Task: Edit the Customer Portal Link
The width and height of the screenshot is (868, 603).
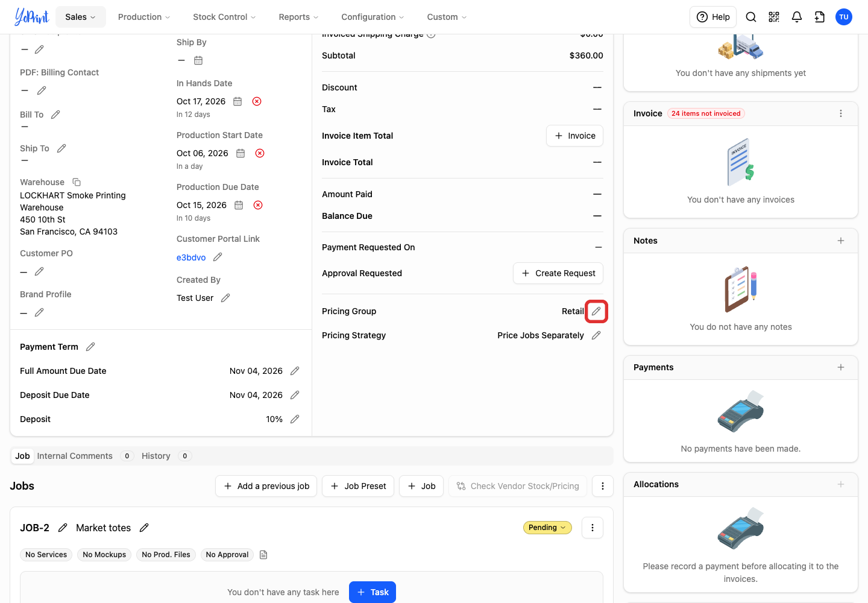Action: click(x=218, y=257)
